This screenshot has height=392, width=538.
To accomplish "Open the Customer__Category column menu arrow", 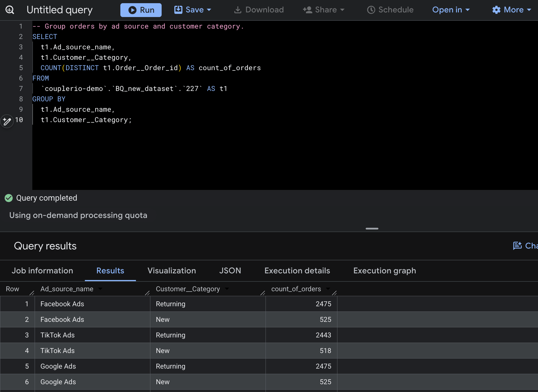I will click(x=227, y=289).
